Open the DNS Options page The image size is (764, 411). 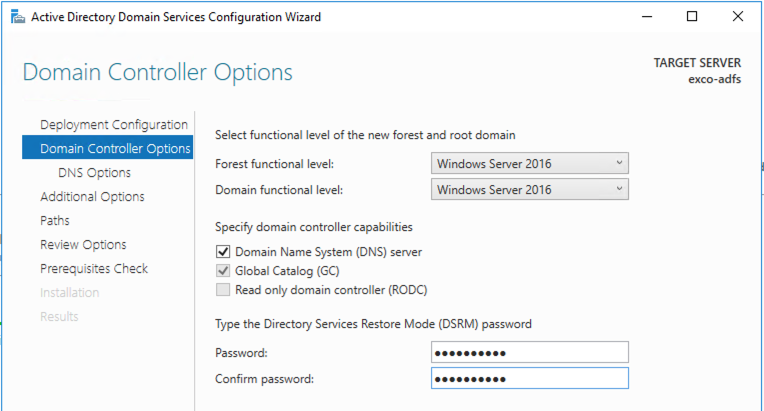pyautogui.click(x=94, y=173)
